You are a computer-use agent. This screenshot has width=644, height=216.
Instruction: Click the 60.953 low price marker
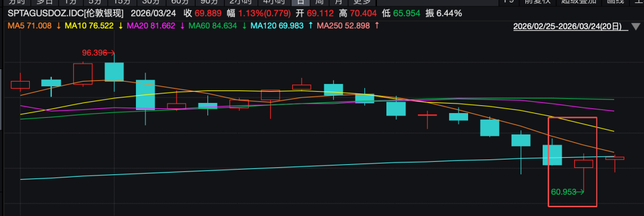[563, 192]
